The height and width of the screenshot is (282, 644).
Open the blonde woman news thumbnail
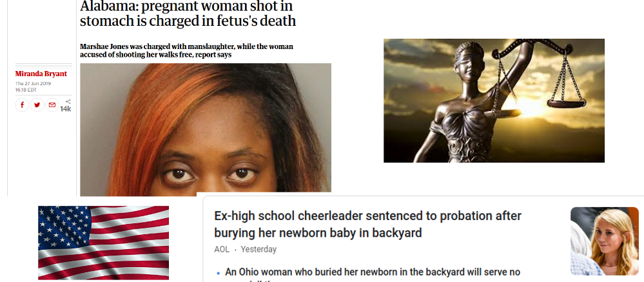(x=605, y=241)
